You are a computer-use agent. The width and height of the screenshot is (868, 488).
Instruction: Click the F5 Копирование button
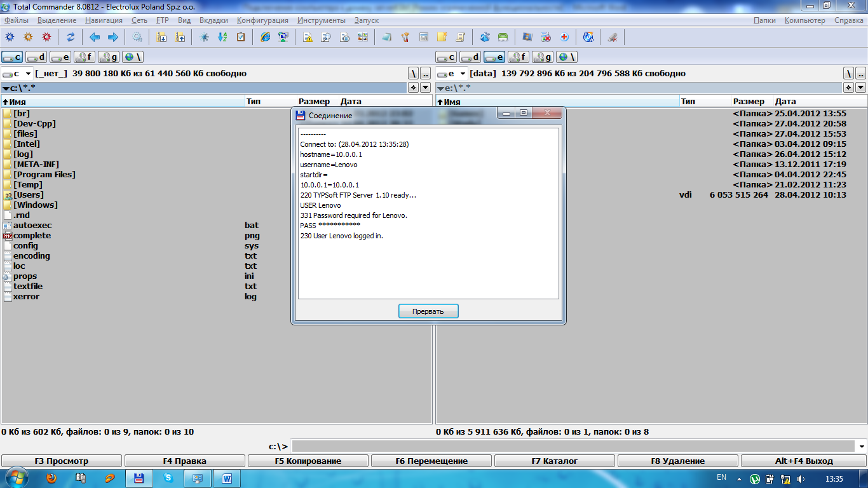pos(308,461)
